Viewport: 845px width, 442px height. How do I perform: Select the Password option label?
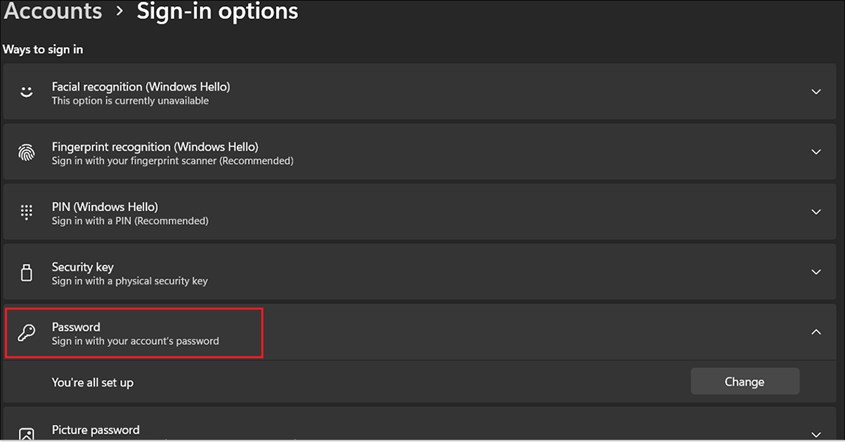tap(76, 327)
